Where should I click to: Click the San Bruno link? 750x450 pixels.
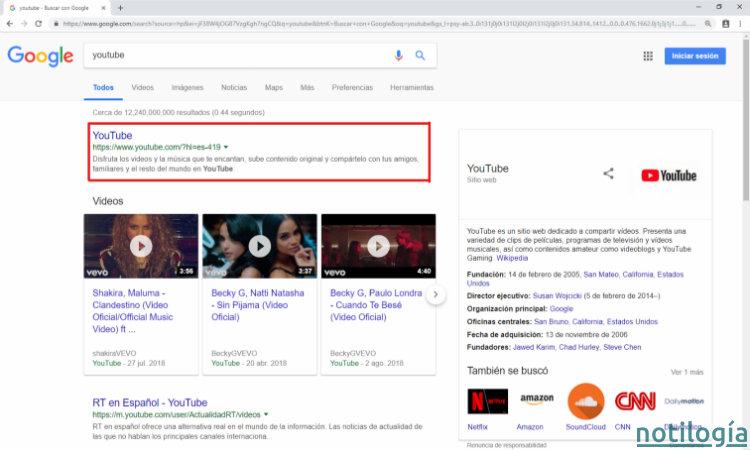[x=551, y=322]
